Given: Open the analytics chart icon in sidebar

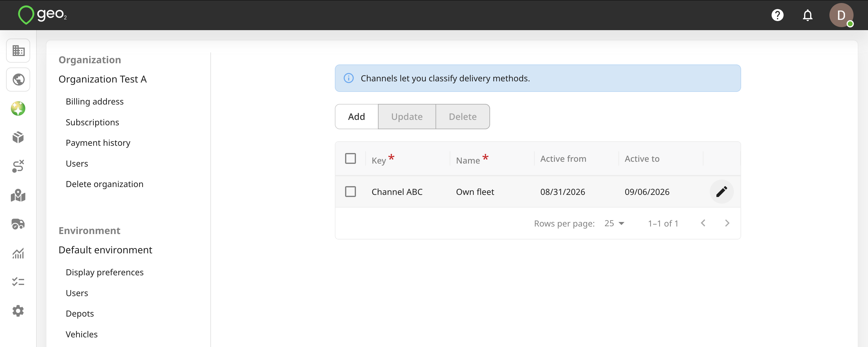Looking at the screenshot, I should click(x=18, y=253).
